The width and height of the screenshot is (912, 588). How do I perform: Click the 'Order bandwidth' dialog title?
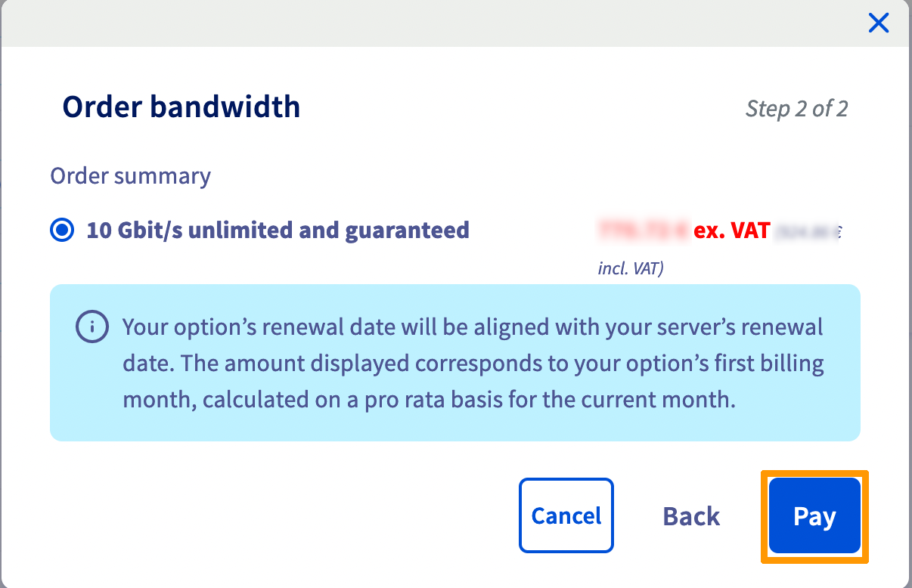click(181, 107)
